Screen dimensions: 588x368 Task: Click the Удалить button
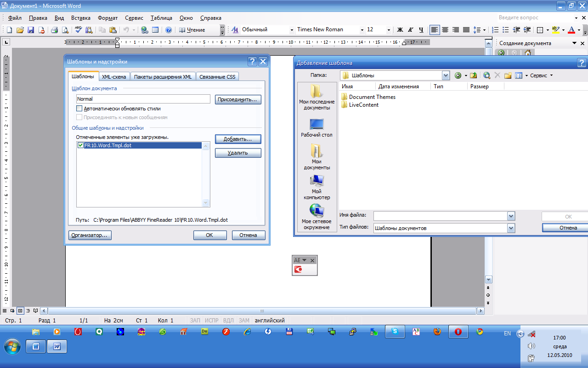(238, 153)
